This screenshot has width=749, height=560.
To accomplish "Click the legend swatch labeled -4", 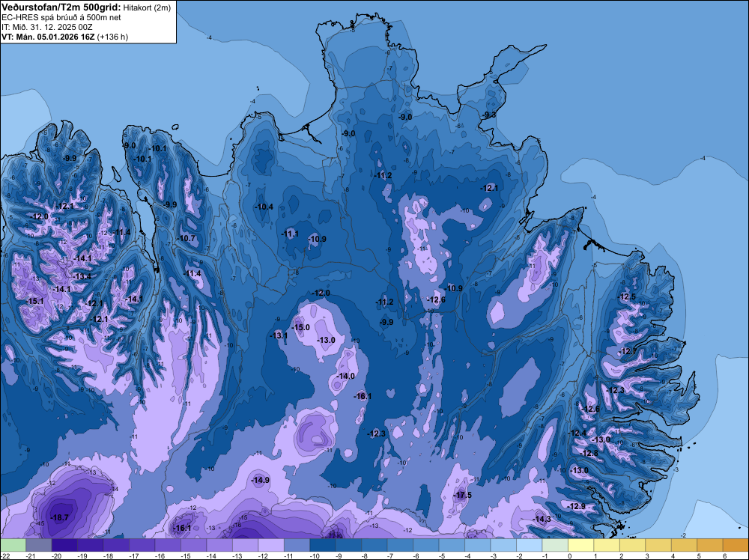I will click(x=477, y=545).
